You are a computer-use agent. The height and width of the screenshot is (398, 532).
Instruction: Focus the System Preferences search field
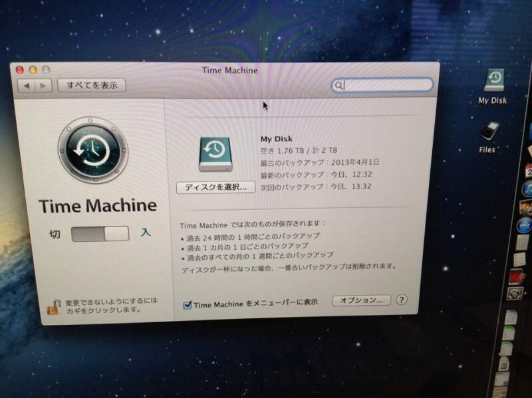point(386,85)
